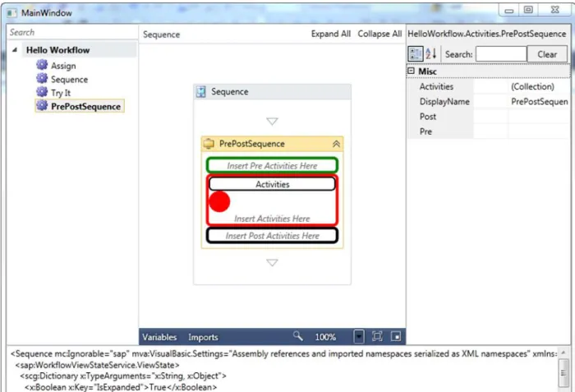Viewport: 575px width, 392px height.
Task: Click the PrePostSequence activity header icon
Action: click(209, 144)
